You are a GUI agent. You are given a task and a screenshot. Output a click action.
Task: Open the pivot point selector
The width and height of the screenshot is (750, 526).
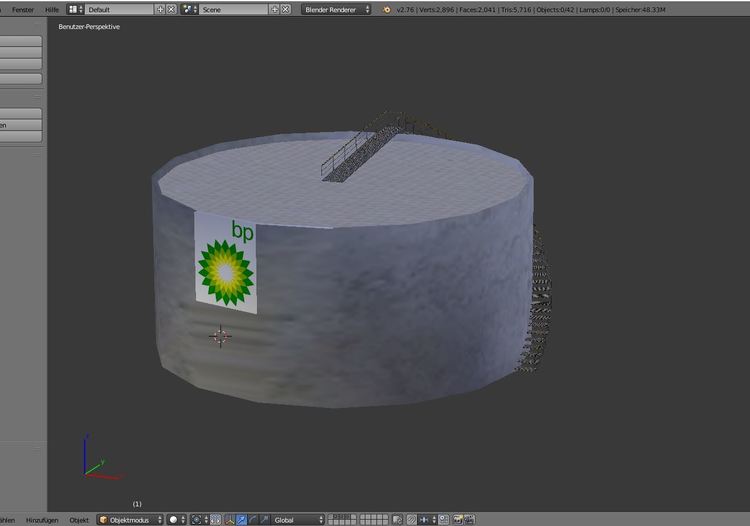200,520
